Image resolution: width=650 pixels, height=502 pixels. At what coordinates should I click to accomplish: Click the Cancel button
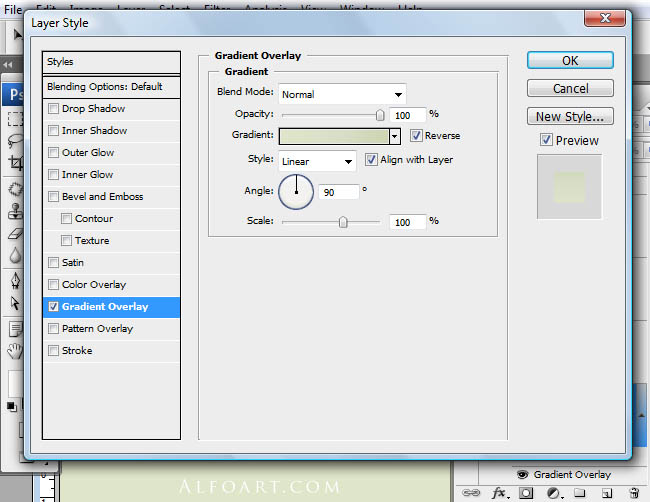[x=570, y=88]
